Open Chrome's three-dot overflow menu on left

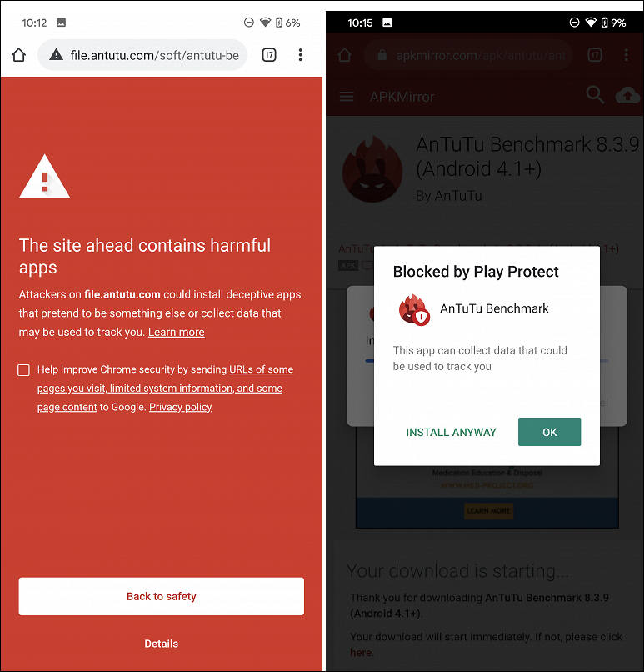[x=300, y=55]
